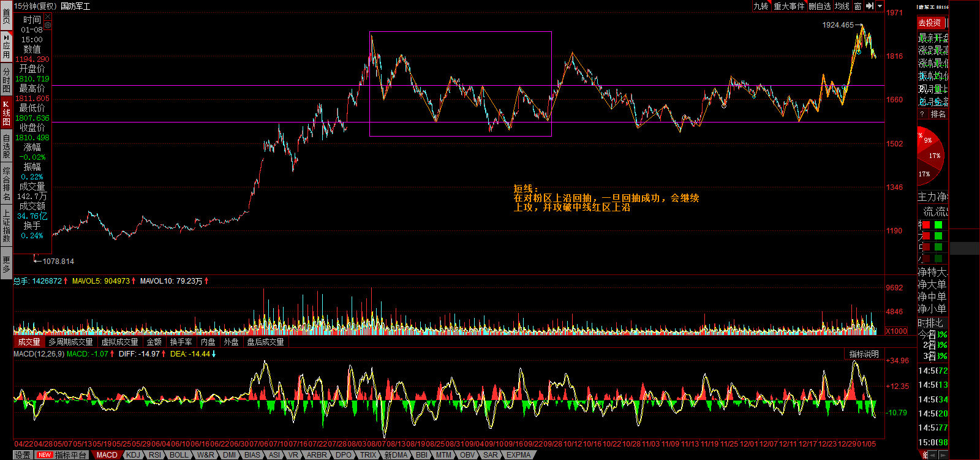The image size is (980, 460).
Task: Switch to 多周期成交量 sub-tab
Action: 71,342
